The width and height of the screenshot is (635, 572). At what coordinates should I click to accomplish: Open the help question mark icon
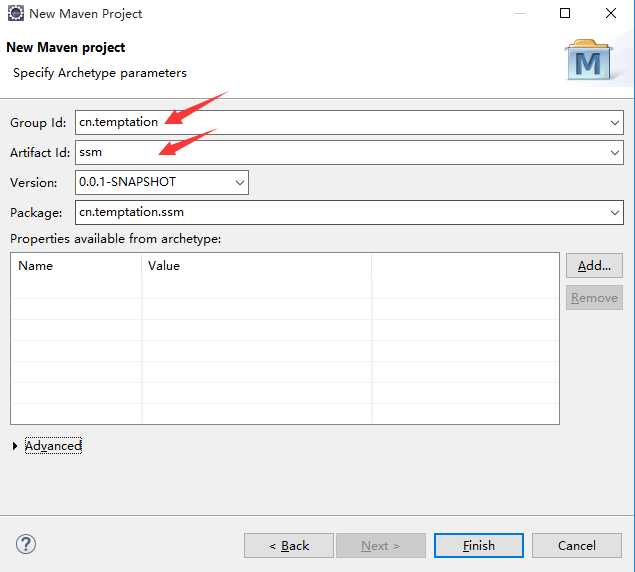pyautogui.click(x=26, y=544)
